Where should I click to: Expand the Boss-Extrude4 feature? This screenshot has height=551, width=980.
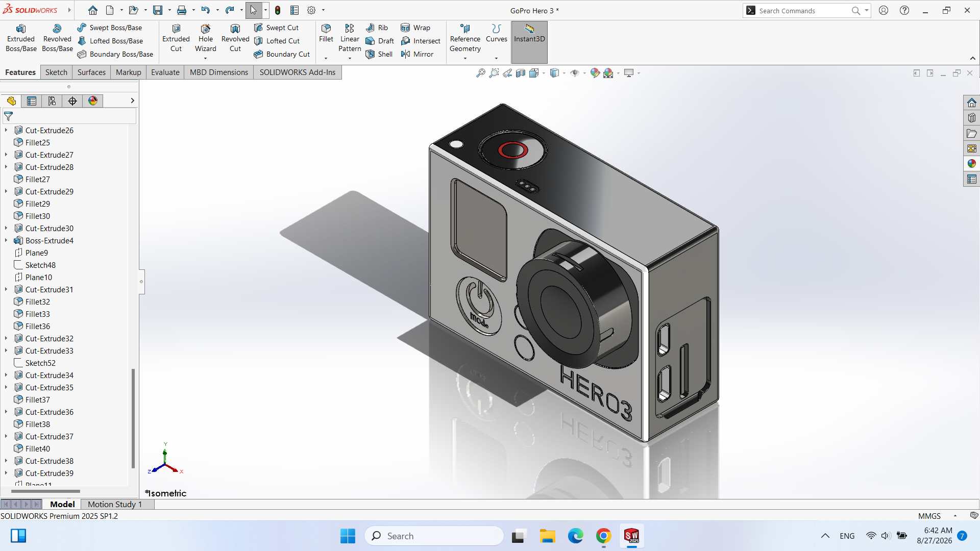[x=6, y=240]
